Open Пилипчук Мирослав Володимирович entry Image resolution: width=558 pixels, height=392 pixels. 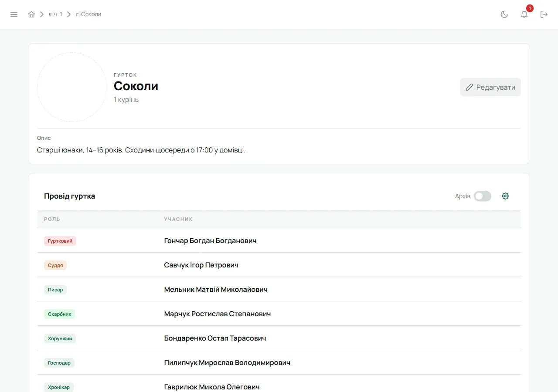point(227,362)
